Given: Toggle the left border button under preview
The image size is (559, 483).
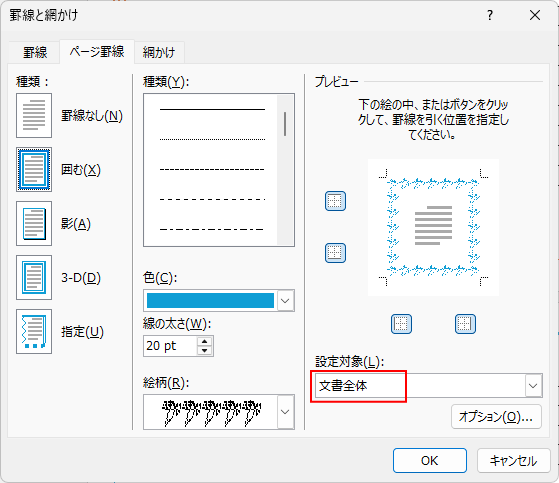Looking at the screenshot, I should click(x=401, y=324).
